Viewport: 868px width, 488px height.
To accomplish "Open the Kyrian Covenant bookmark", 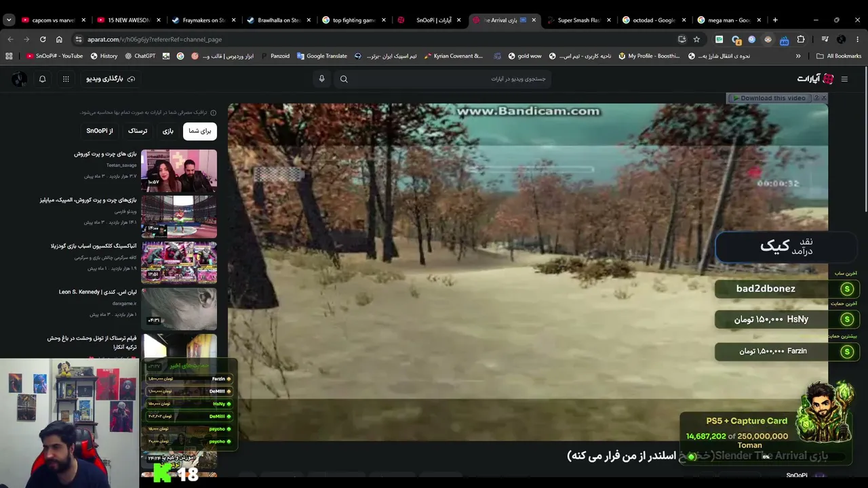I will pos(454,56).
